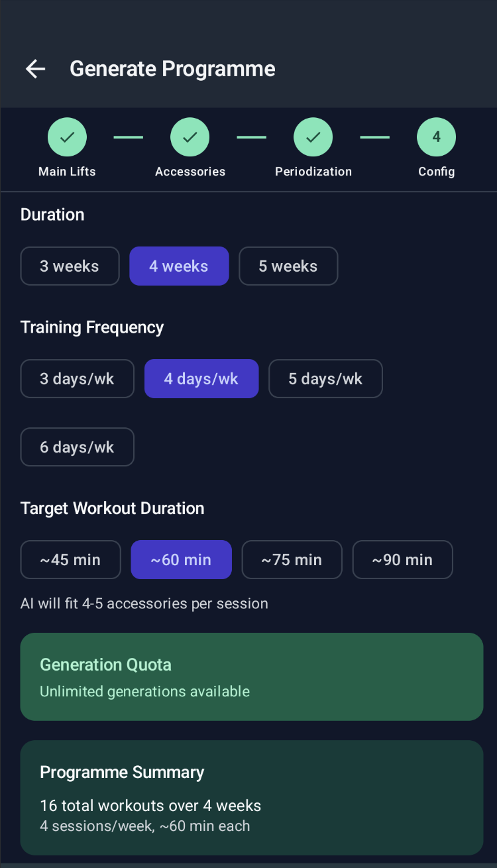
Task: Enable 6 days/wk training frequency
Action: point(77,447)
